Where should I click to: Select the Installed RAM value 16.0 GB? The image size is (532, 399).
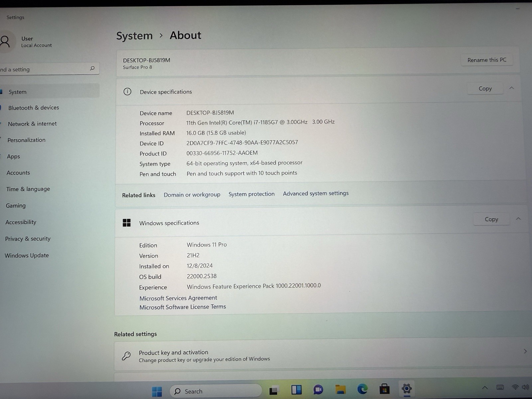click(x=216, y=133)
